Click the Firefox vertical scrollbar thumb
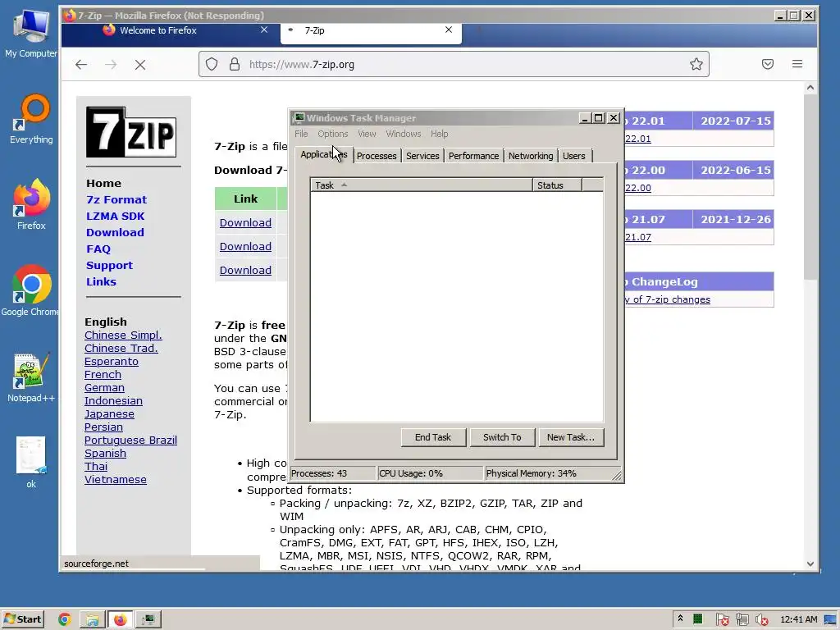Screen dimensions: 840x630 (x=810, y=188)
